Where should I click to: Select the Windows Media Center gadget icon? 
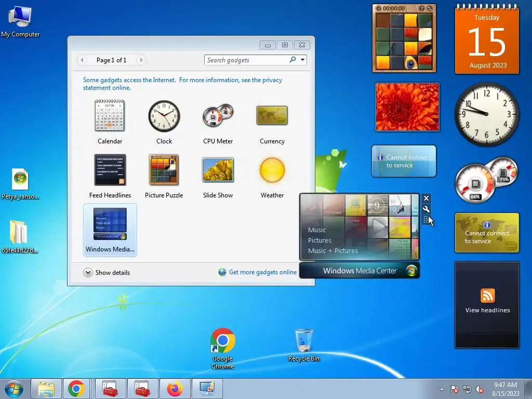point(110,224)
